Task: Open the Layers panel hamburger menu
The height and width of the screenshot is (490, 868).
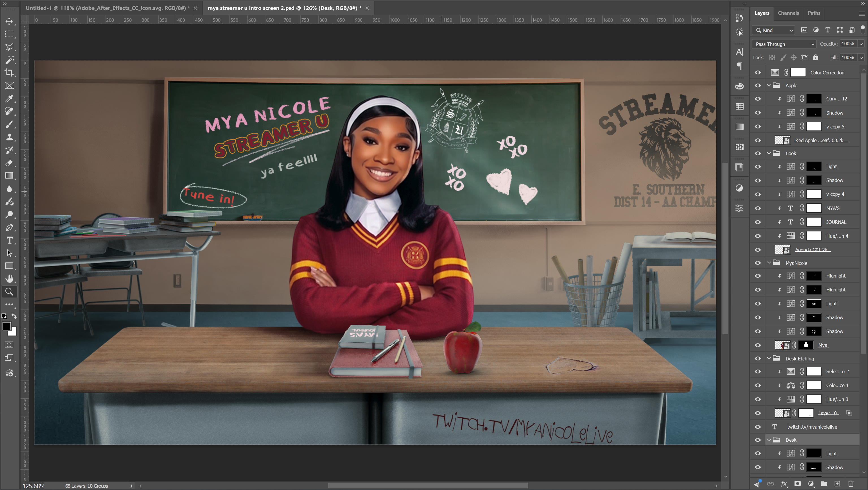Action: [x=862, y=14]
